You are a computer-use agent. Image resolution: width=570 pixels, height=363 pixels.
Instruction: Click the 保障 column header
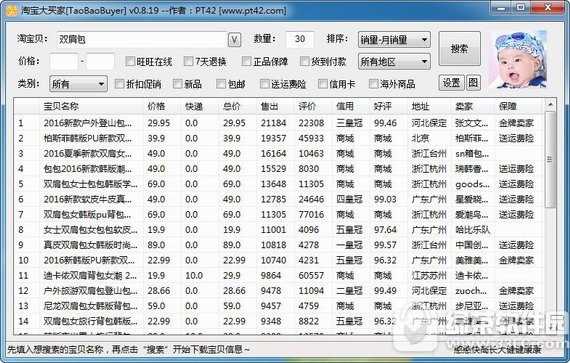click(x=518, y=106)
